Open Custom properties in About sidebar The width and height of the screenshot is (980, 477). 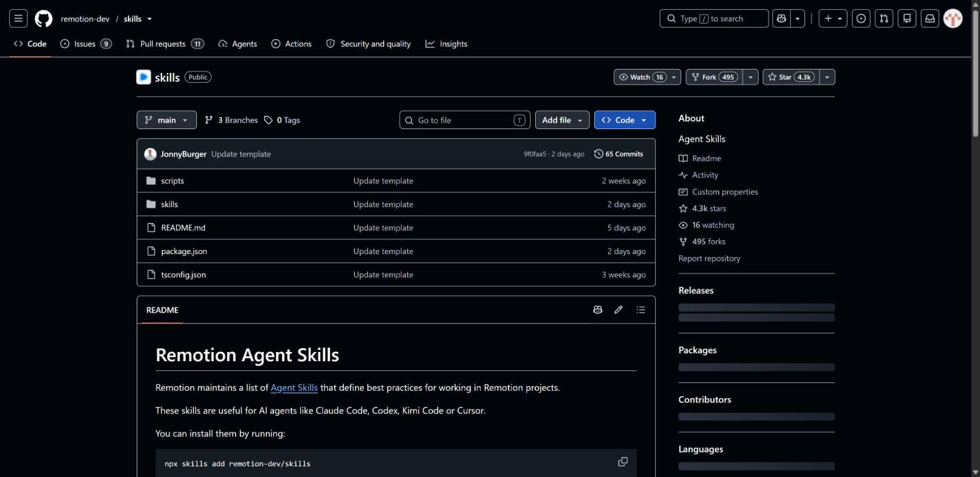click(x=718, y=192)
